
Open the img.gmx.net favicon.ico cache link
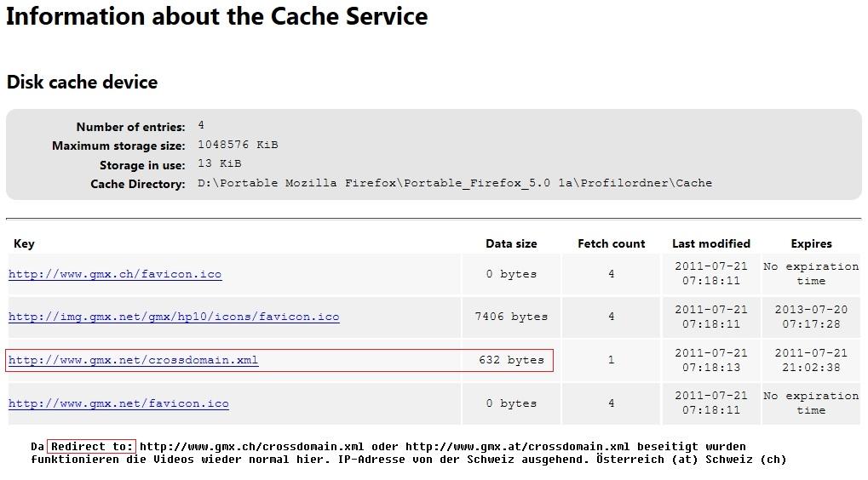tap(174, 317)
